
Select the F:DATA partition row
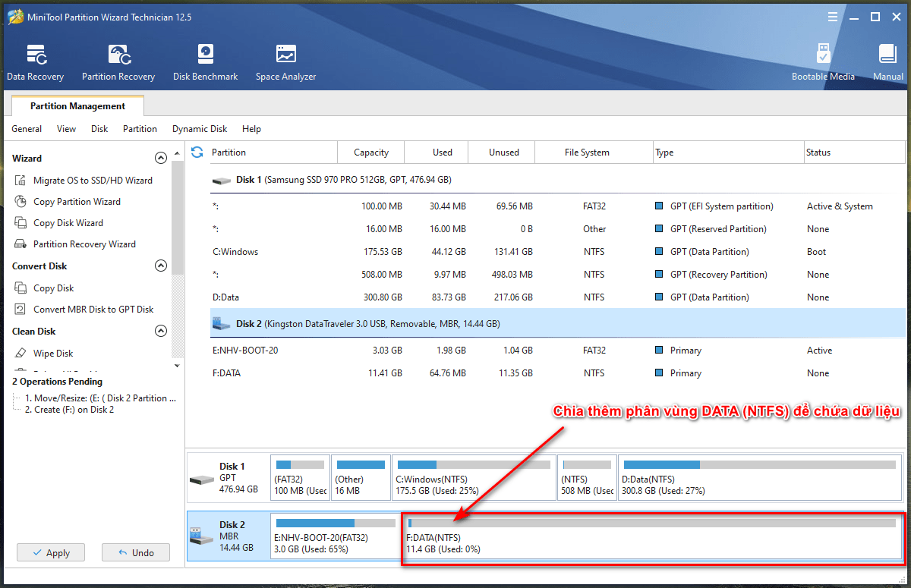click(558, 373)
